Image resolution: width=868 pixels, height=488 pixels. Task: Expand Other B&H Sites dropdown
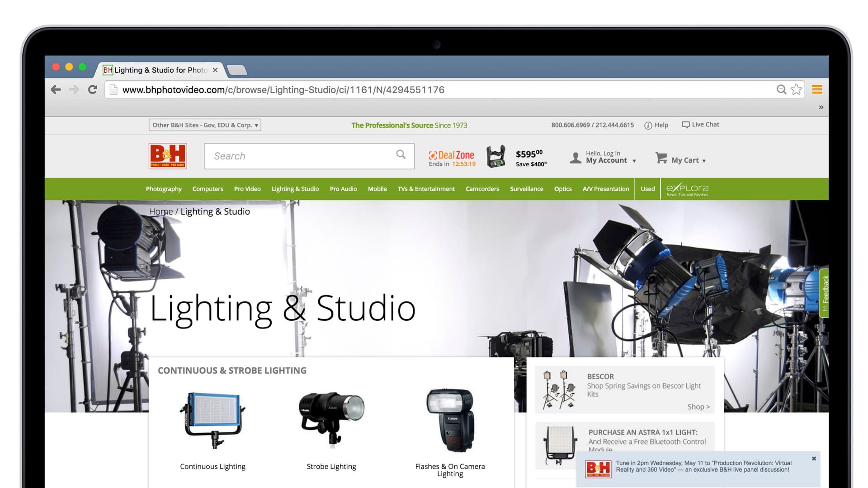point(205,125)
